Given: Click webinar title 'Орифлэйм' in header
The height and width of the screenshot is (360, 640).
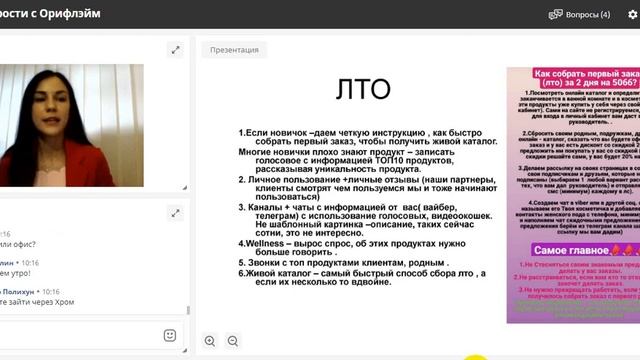Looking at the screenshot, I should pos(70,13).
